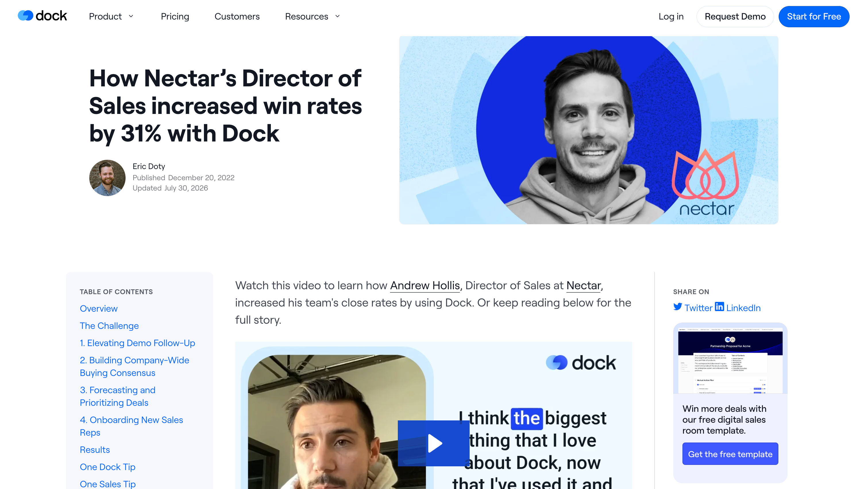Go to Onboarding New Sales Reps section
Viewport: 868px width, 489px height.
132,426
